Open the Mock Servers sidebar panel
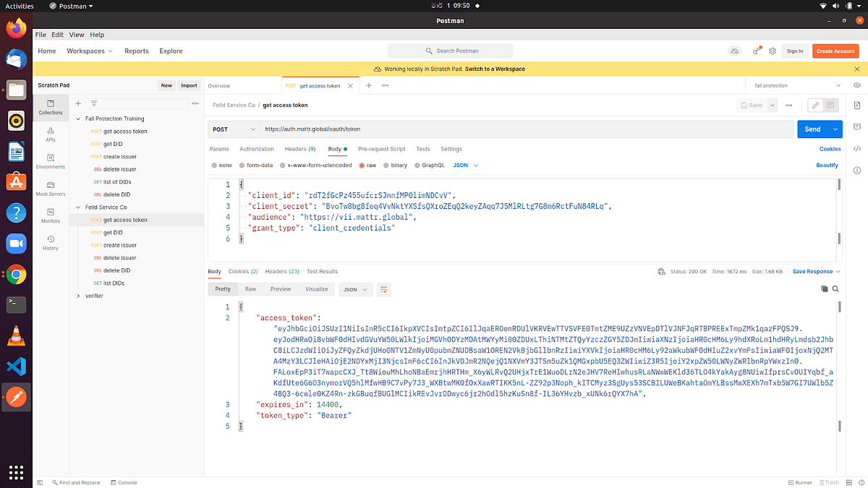The width and height of the screenshot is (868, 488). click(x=51, y=189)
